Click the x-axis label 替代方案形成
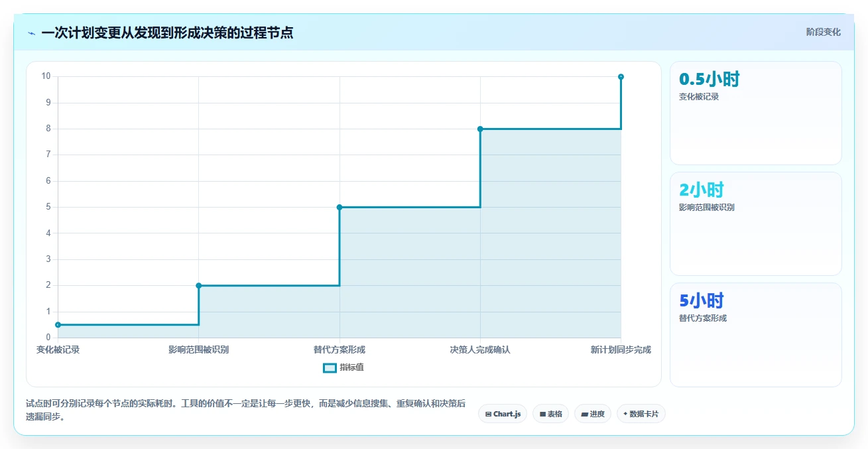Screen dimensions: 868x449 (340, 350)
